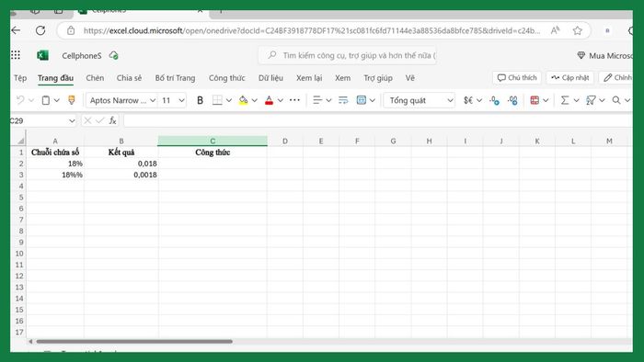Open the Dữ liệu tab
This screenshot has width=644, height=362.
[x=270, y=78]
